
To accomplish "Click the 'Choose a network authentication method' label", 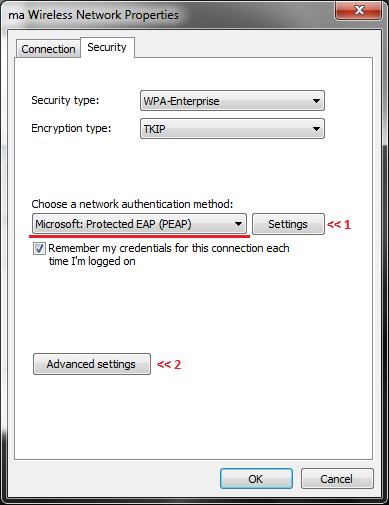I will (132, 204).
